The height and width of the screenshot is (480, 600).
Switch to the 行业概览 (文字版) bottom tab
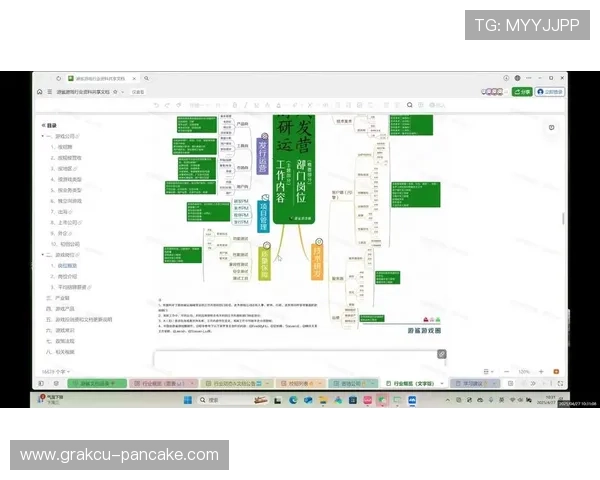click(x=414, y=383)
